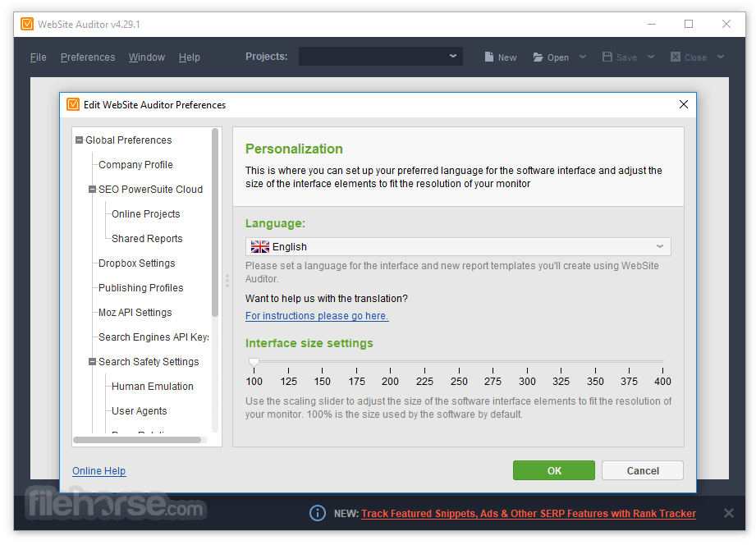
Task: Collapse the Search Safety Settings node
Action: [x=92, y=361]
